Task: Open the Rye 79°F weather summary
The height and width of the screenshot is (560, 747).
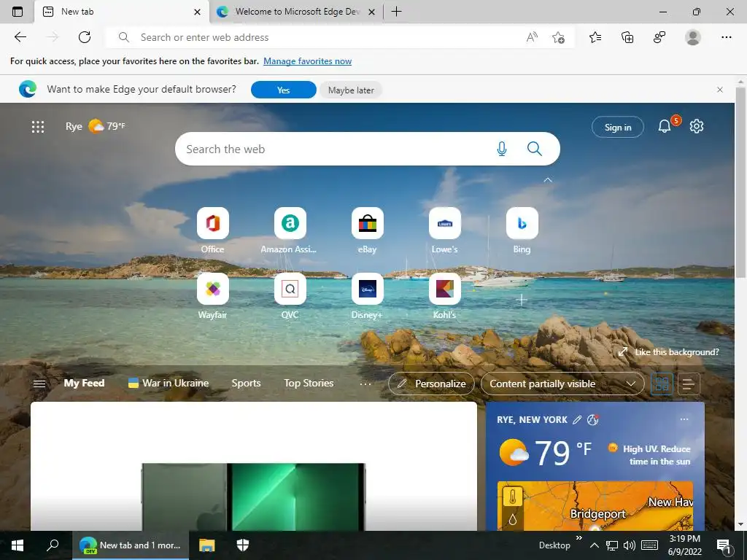Action: point(96,126)
